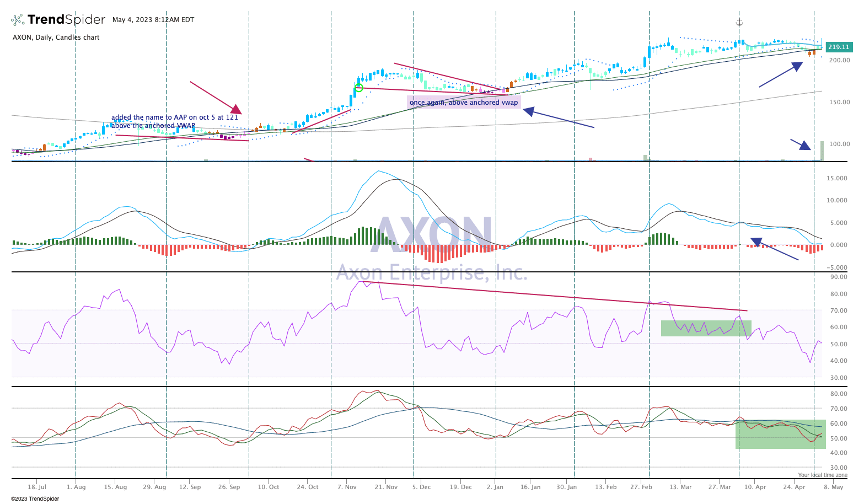Click the current price label 219.11
The height and width of the screenshot is (504, 864).
(x=838, y=47)
